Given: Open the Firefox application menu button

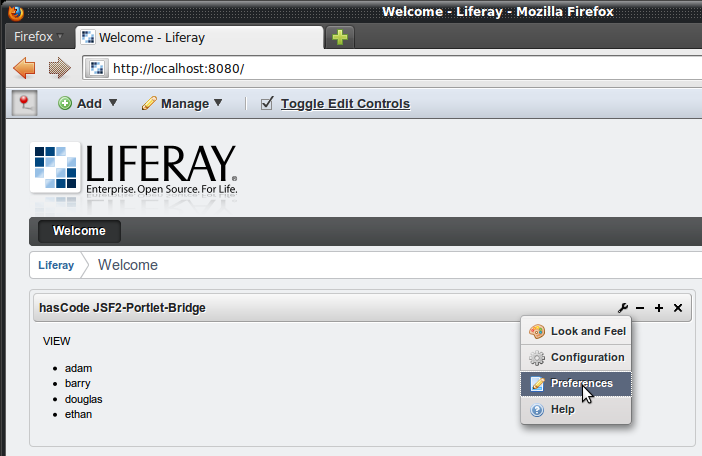Looking at the screenshot, I should pos(39,37).
